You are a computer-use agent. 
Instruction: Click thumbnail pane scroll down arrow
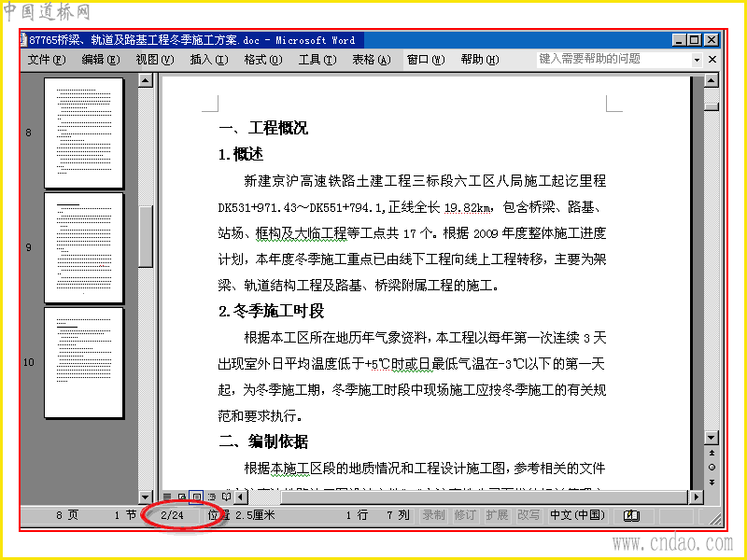pos(146,497)
